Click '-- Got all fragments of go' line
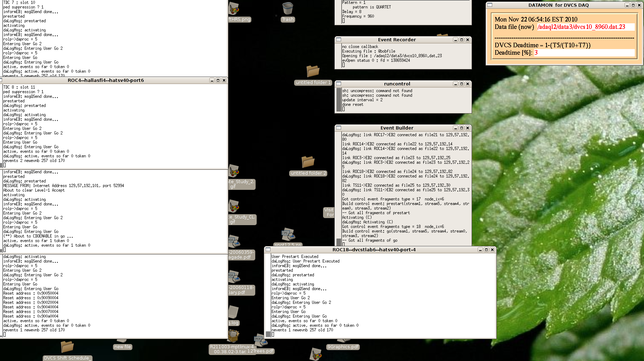The height and width of the screenshot is (361, 644). [x=370, y=240]
